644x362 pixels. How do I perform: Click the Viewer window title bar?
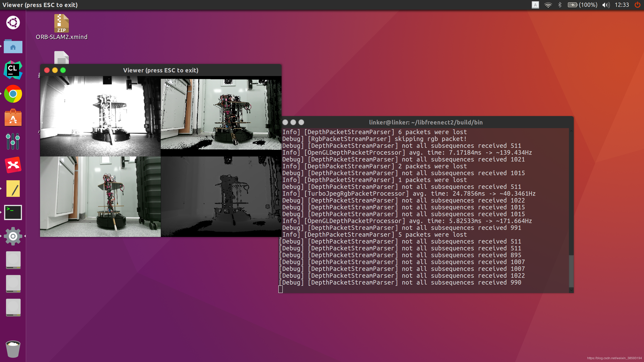pos(161,70)
